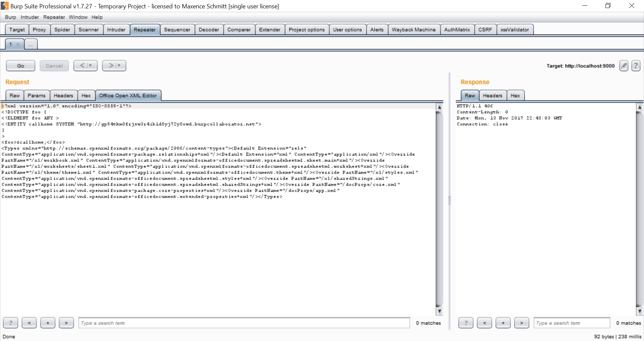Screen dimensions: 644x341
Task: Click the Cancel button
Action: pyautogui.click(x=54, y=66)
